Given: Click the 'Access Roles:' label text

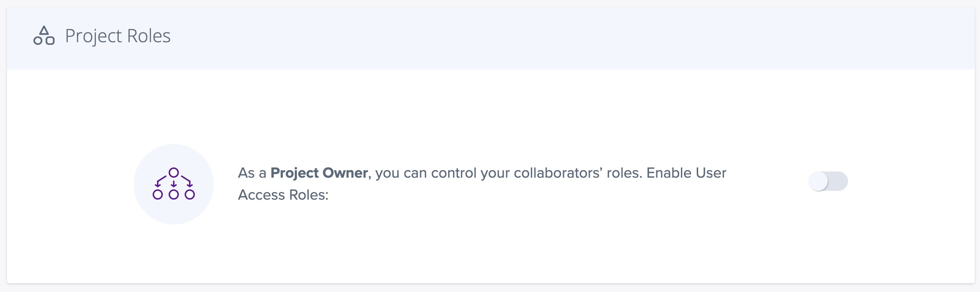Looking at the screenshot, I should [283, 195].
